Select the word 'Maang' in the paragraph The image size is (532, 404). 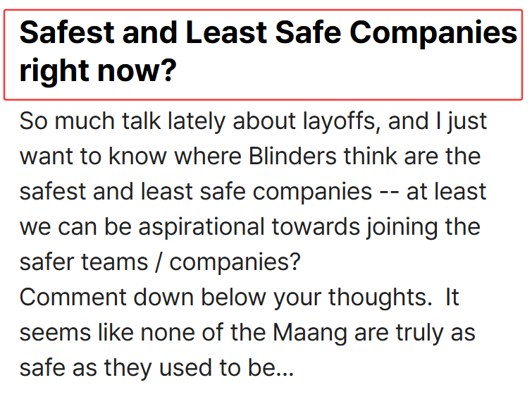pyautogui.click(x=310, y=333)
